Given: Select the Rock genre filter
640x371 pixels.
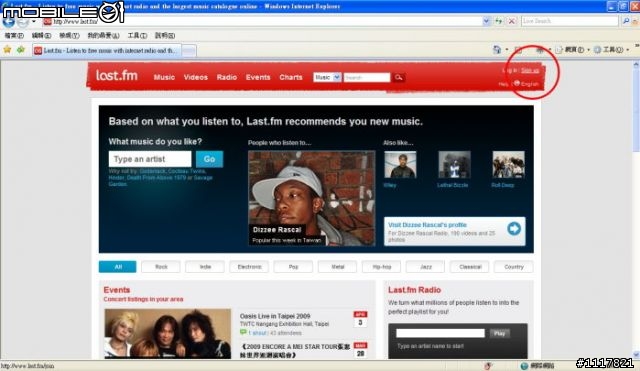Looking at the screenshot, I should point(161,267).
